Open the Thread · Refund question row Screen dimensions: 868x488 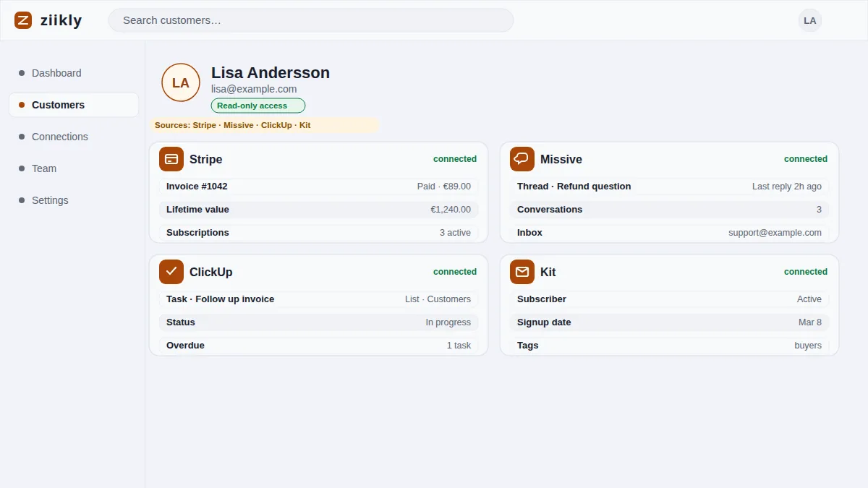point(669,187)
